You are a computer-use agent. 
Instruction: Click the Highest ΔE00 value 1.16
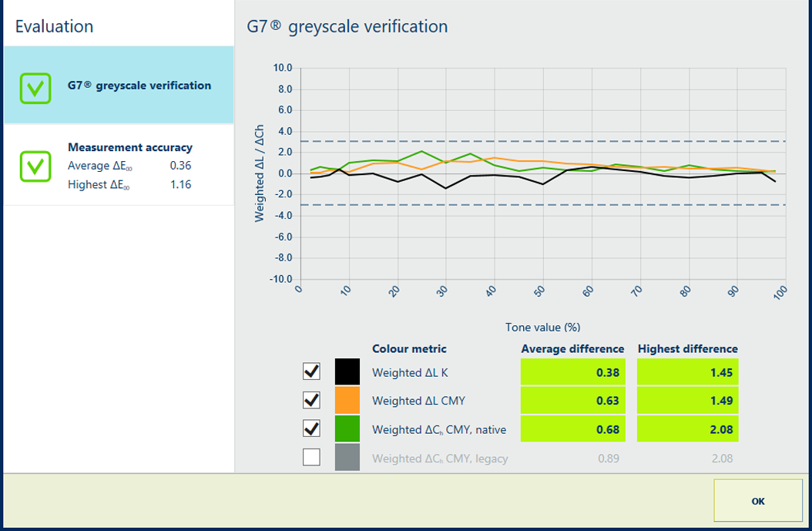pos(180,185)
